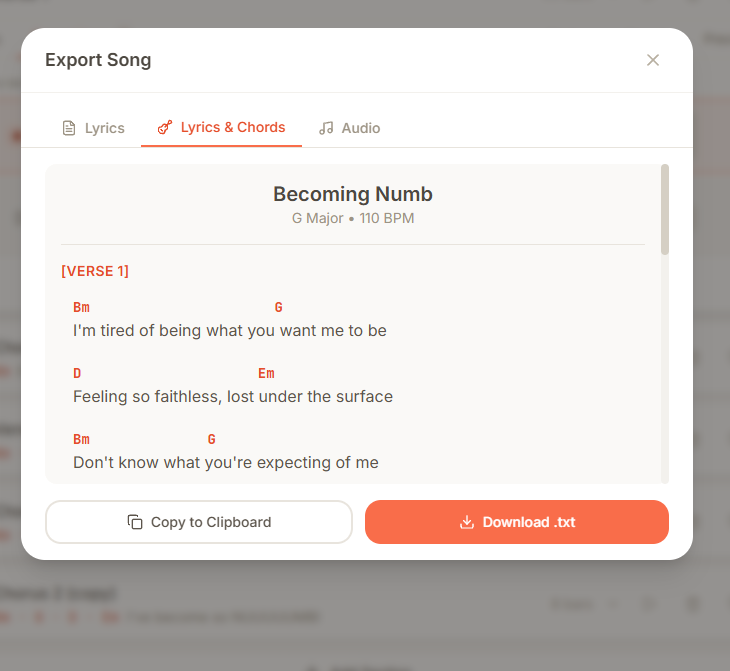Download the song as .txt
The width and height of the screenshot is (730, 671).
[516, 522]
